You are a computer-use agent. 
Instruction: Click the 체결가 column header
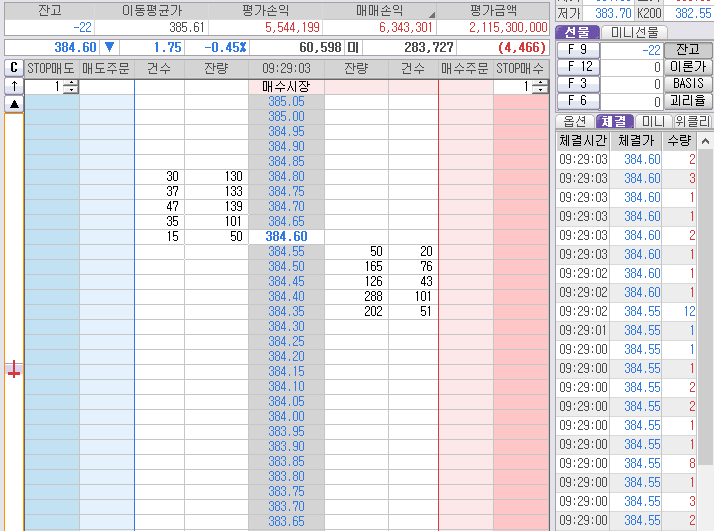pyautogui.click(x=636, y=141)
